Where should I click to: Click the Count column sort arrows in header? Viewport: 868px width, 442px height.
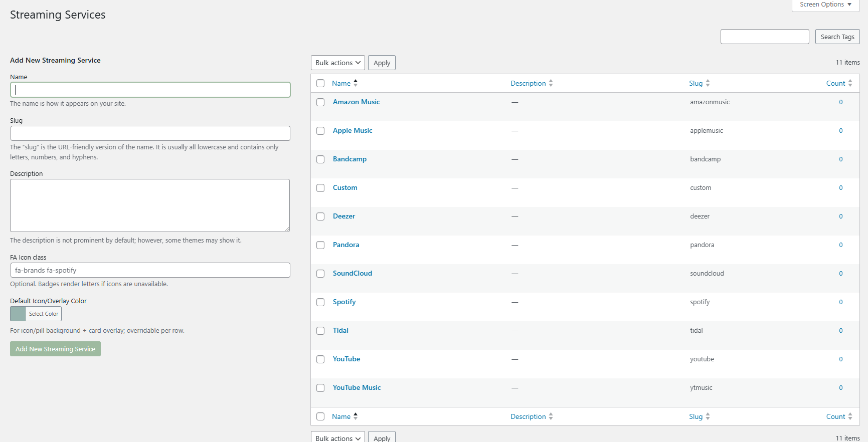coord(850,83)
